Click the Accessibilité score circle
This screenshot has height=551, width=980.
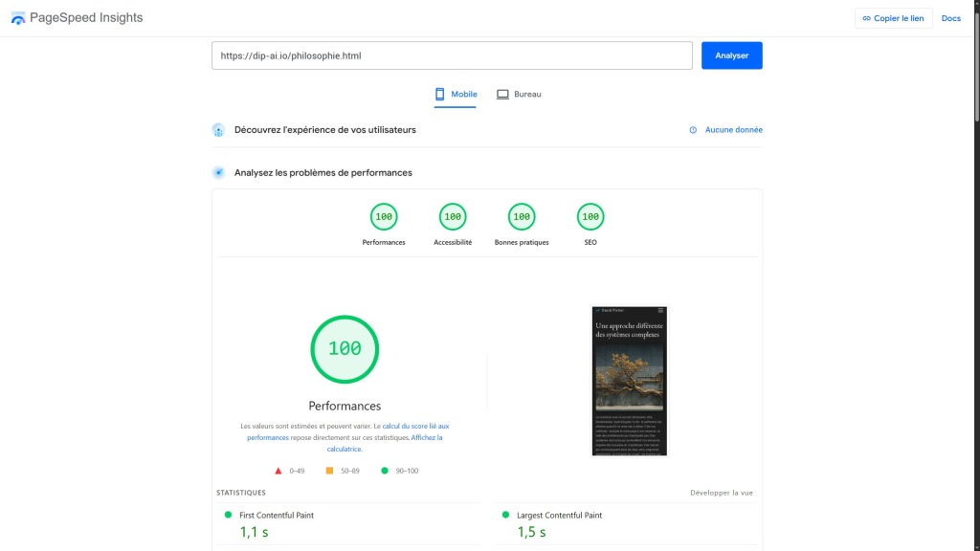coord(452,216)
